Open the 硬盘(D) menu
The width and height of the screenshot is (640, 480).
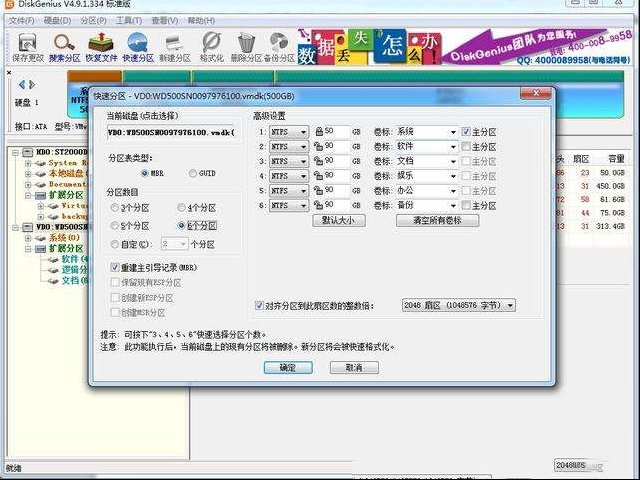[x=57, y=20]
